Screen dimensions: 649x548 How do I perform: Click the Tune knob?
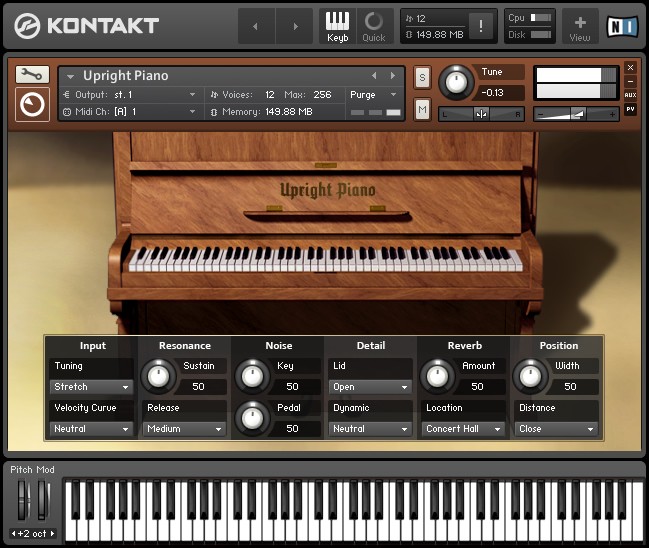[x=456, y=82]
